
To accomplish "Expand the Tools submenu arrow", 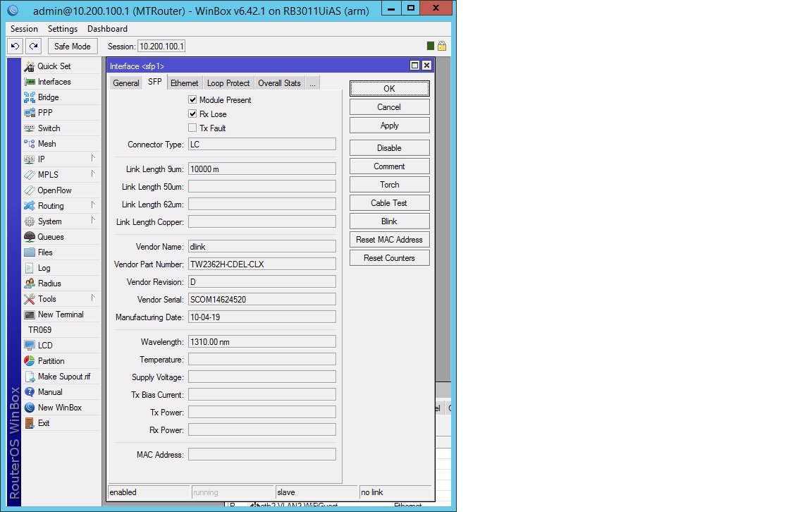I will pos(93,298).
